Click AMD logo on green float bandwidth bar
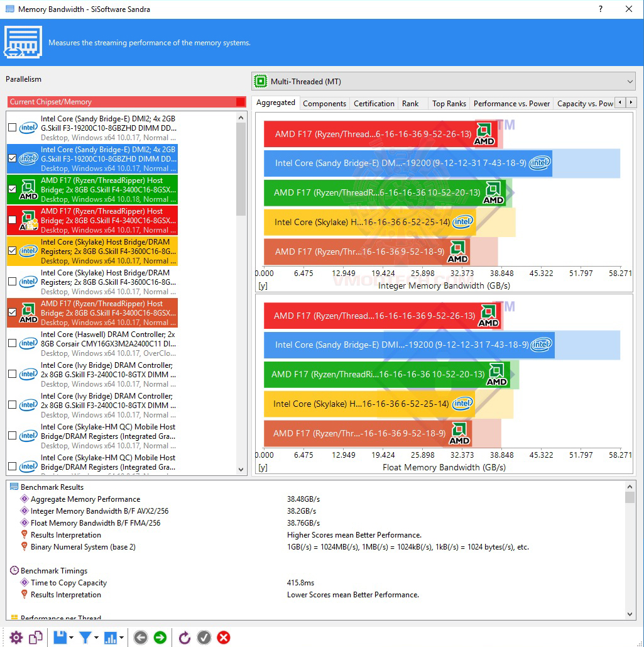Screen dimensions: 644x647 [x=496, y=374]
